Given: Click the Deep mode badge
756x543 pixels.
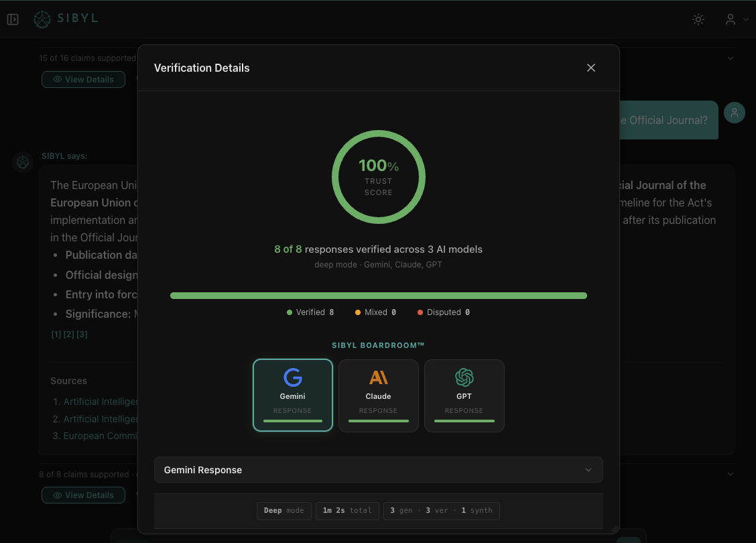Looking at the screenshot, I should [x=284, y=511].
